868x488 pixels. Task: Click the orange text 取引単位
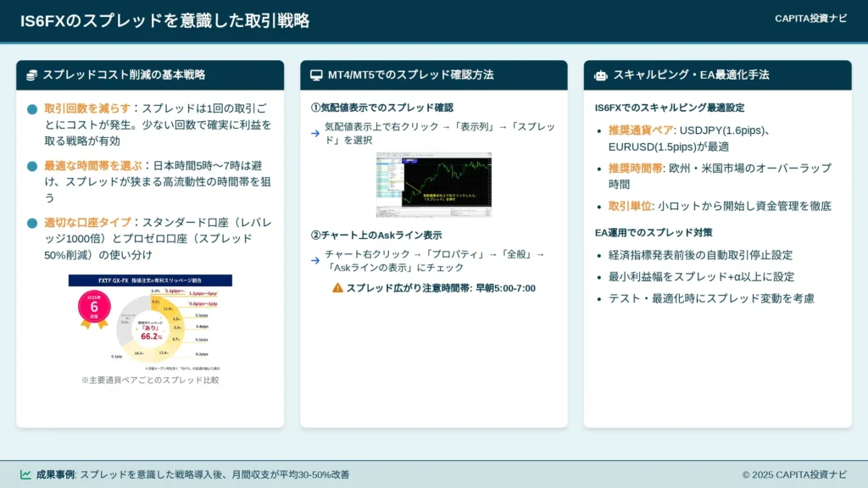click(x=630, y=207)
